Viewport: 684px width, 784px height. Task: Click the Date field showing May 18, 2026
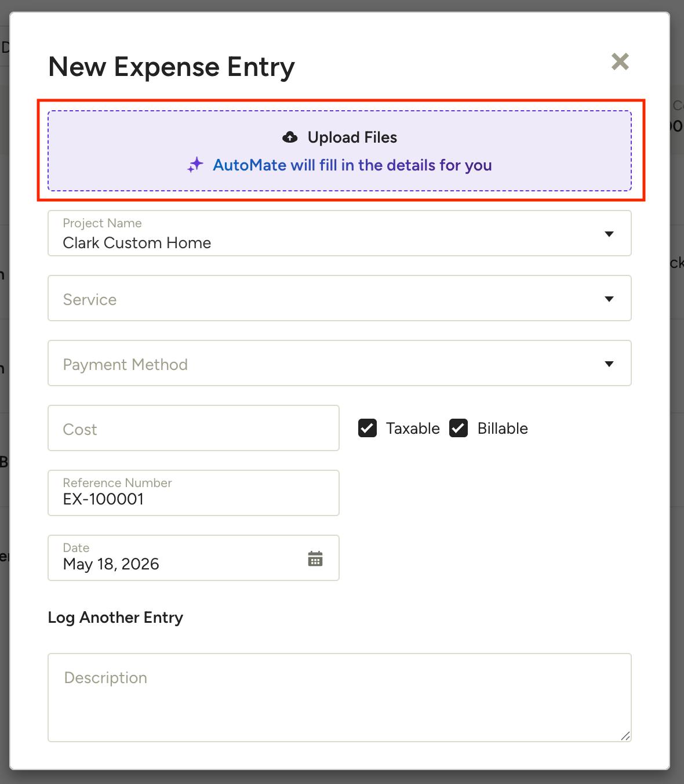pos(194,558)
